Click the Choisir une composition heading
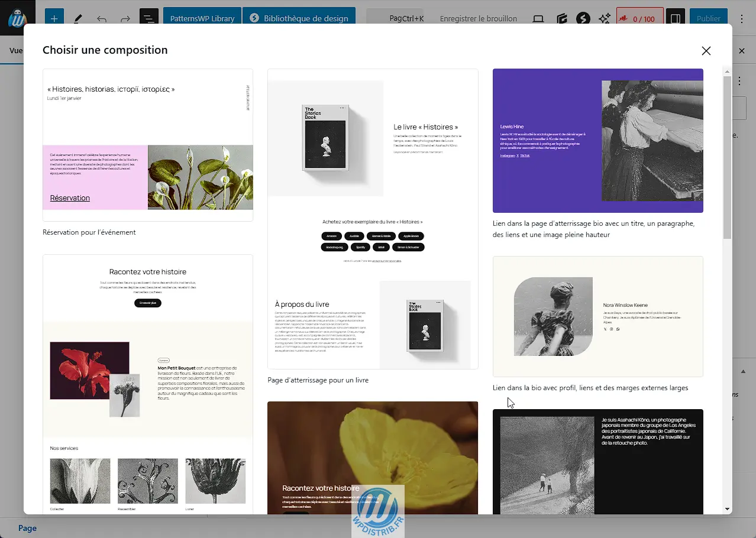756x538 pixels. 105,50
